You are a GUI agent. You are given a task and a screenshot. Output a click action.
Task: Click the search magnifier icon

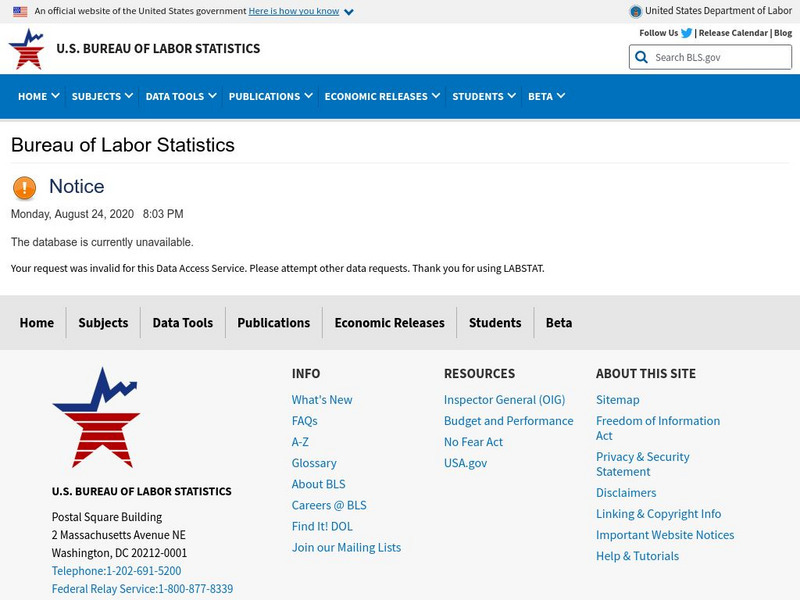(x=641, y=57)
